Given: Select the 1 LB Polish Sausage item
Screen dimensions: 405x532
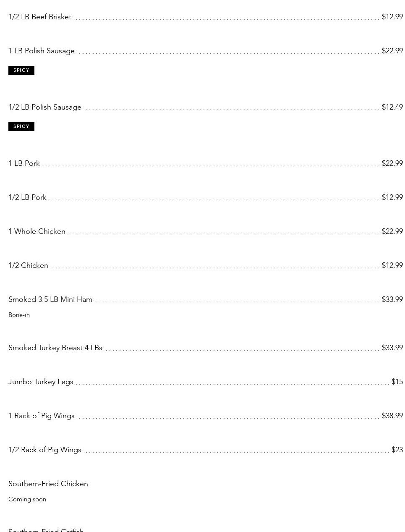Looking at the screenshot, I should (42, 51).
